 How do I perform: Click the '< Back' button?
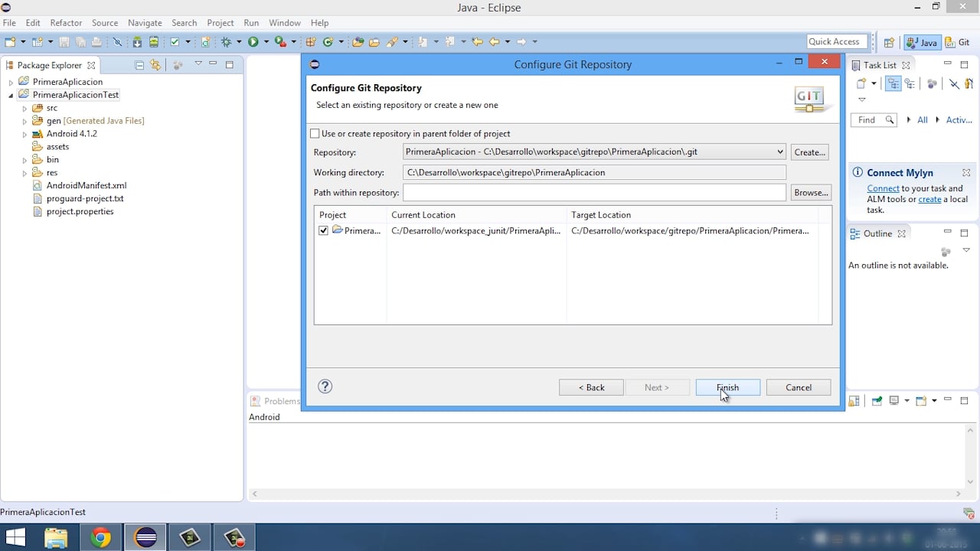(x=591, y=387)
